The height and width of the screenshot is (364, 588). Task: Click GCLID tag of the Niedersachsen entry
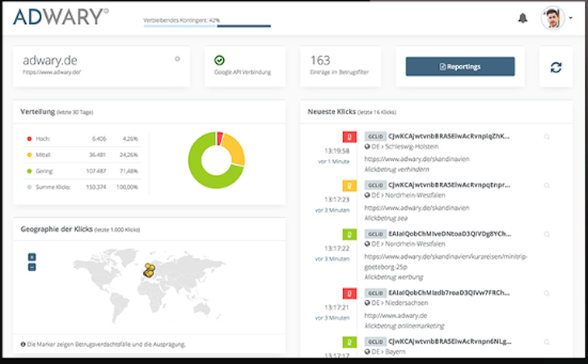pos(375,293)
